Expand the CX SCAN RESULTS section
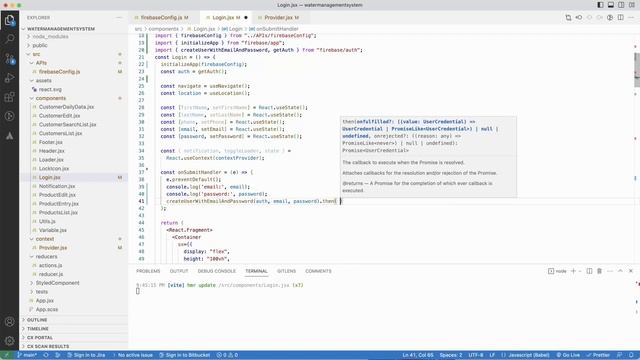 [48, 347]
